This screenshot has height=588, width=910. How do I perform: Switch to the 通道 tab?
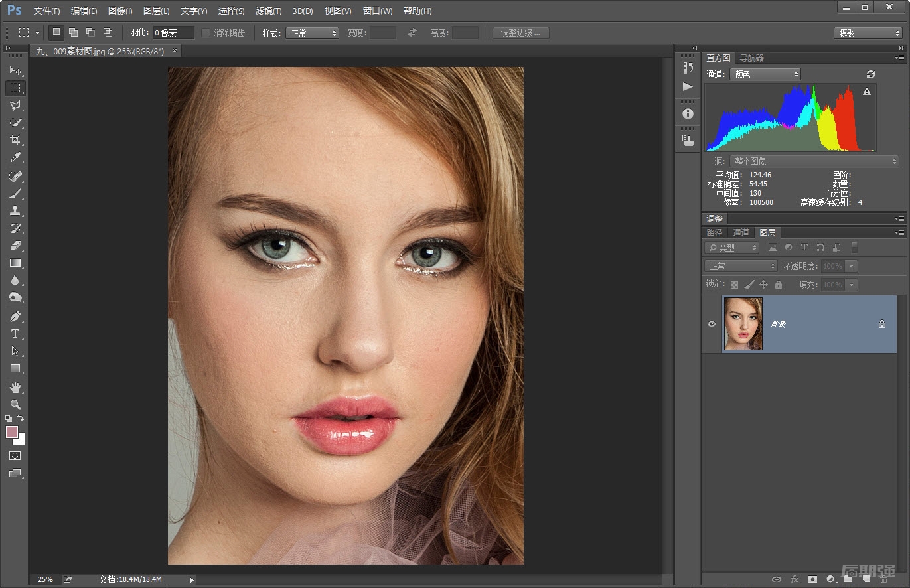point(741,232)
